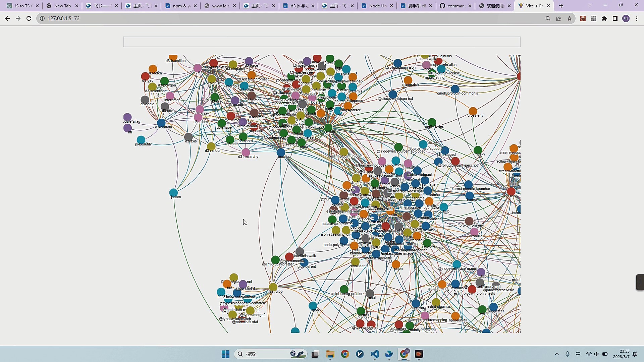This screenshot has width=644, height=362.
Task: Open a new browser tab
Action: tap(561, 6)
